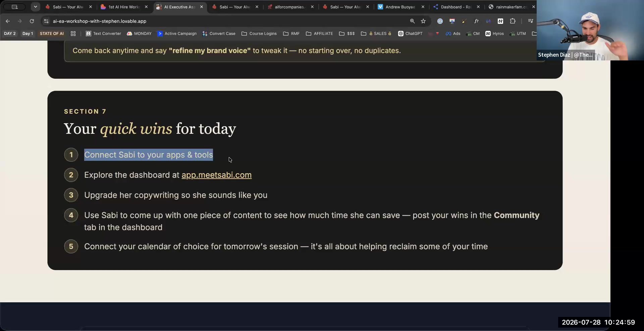The height and width of the screenshot is (331, 644).
Task: Click the "Your quick wins for today" heading
Action: tap(150, 129)
